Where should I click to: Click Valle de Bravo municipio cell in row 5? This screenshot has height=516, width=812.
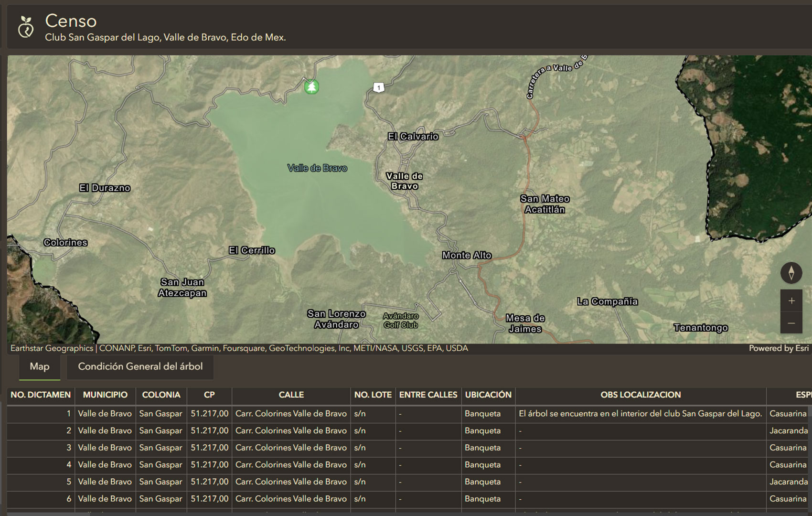(105, 482)
